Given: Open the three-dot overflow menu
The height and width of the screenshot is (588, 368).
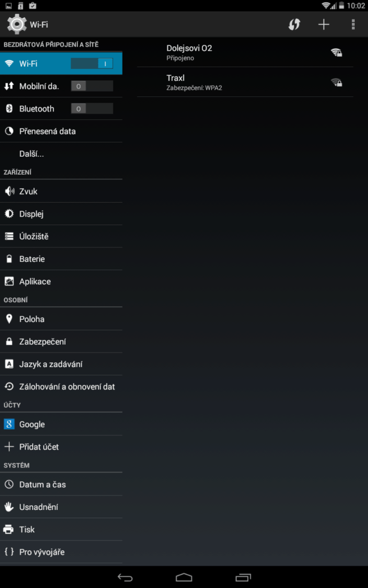Looking at the screenshot, I should click(353, 24).
